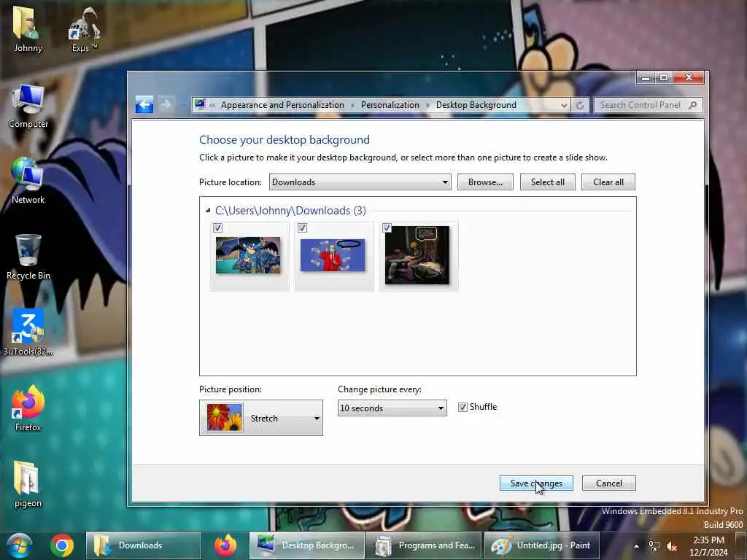
Task: Click the Cancel button
Action: [x=609, y=483]
